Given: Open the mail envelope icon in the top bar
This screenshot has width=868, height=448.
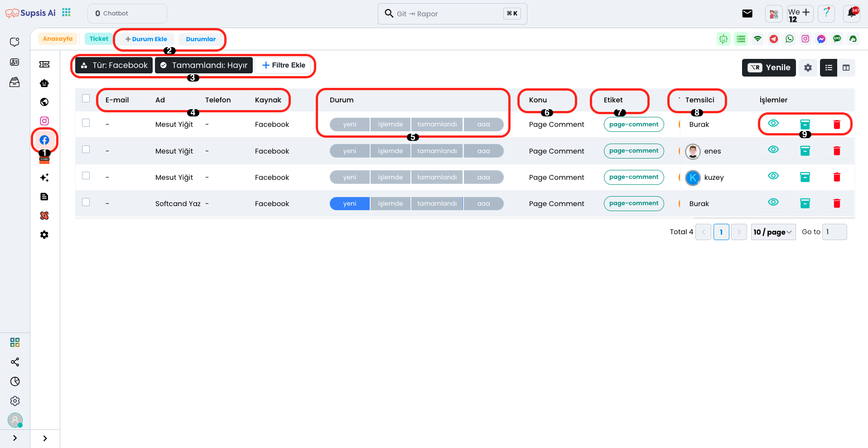Looking at the screenshot, I should (x=747, y=14).
